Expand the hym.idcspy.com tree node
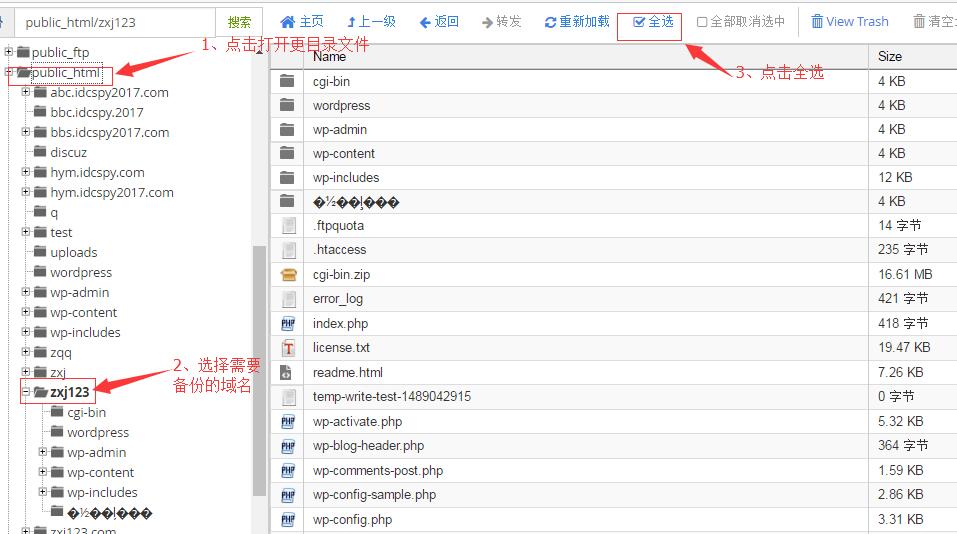Viewport: 957px width, 534px height. point(26,171)
